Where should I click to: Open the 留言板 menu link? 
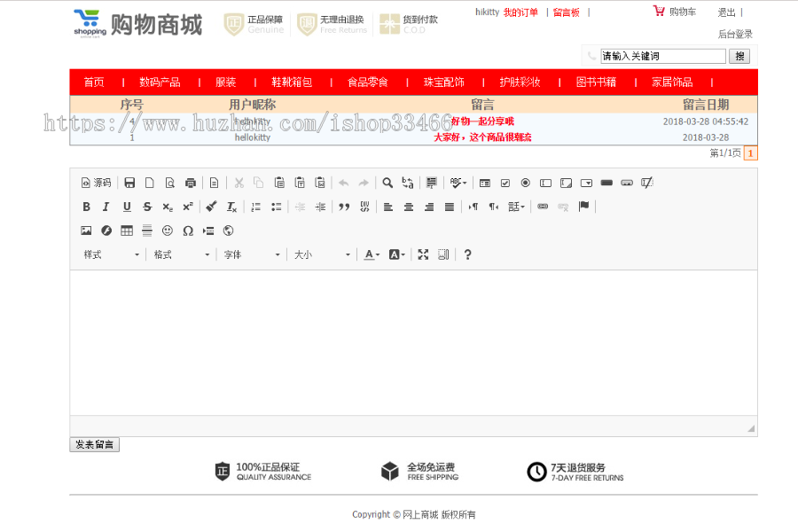567,12
